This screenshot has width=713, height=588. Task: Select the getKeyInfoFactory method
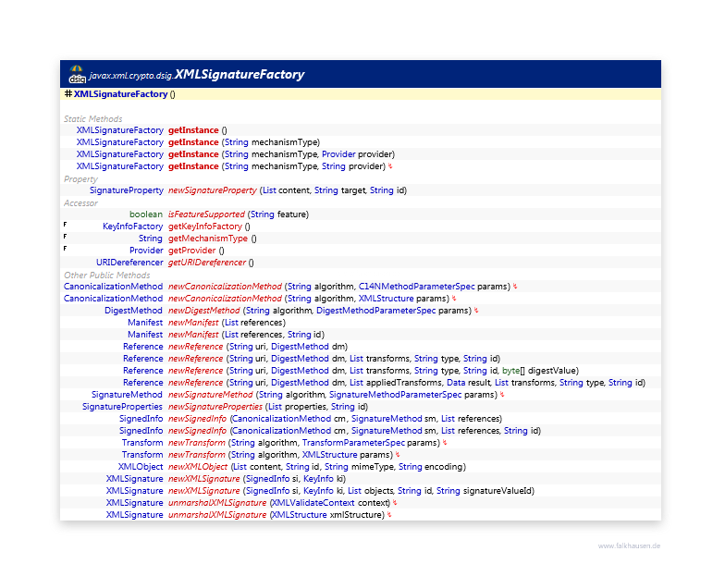click(205, 227)
